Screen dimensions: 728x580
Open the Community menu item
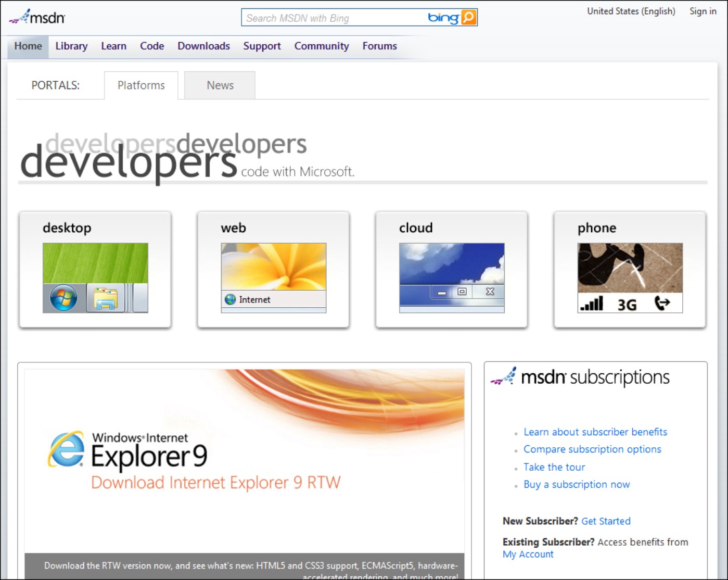pos(322,46)
